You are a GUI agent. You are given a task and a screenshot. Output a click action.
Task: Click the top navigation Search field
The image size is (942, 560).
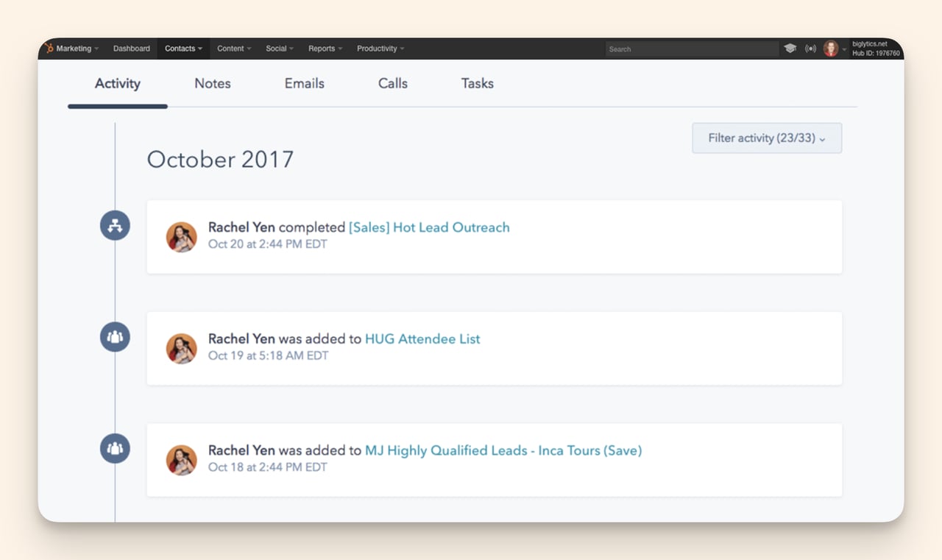692,49
